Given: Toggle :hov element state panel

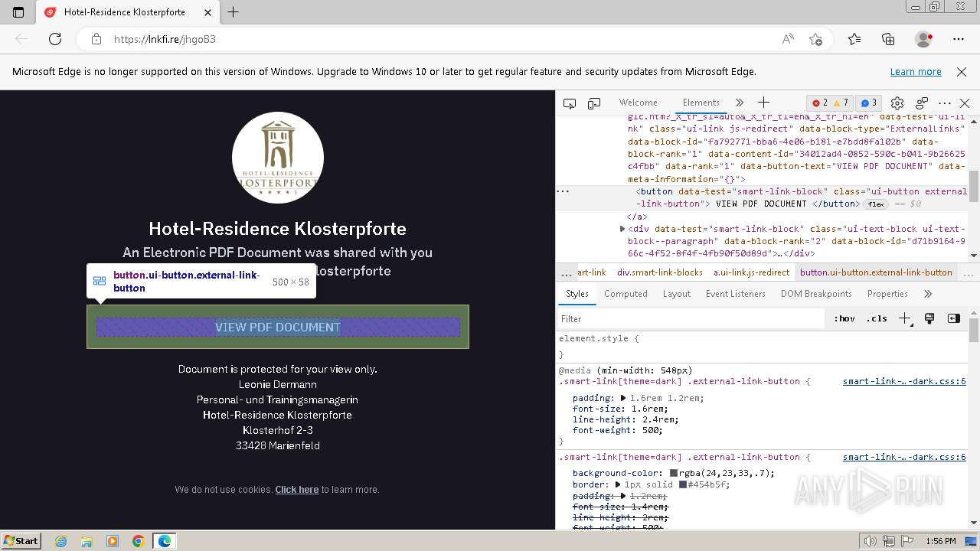Looking at the screenshot, I should (x=844, y=319).
